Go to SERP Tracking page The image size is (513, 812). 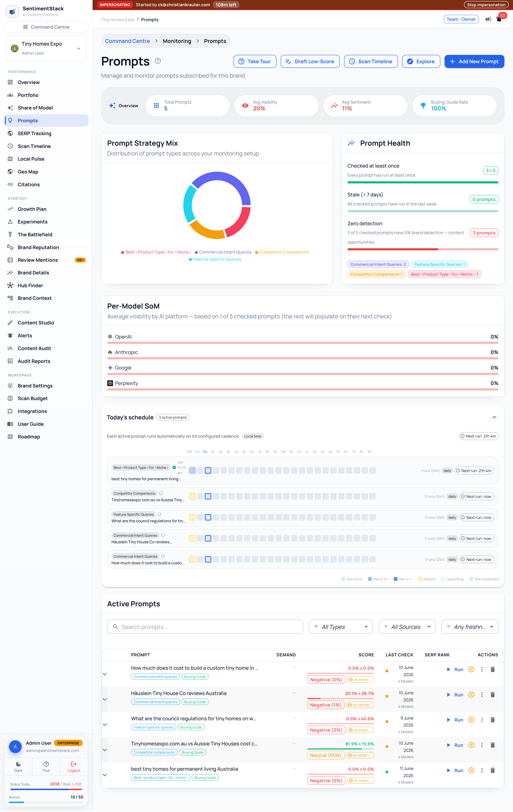pyautogui.click(x=46, y=134)
